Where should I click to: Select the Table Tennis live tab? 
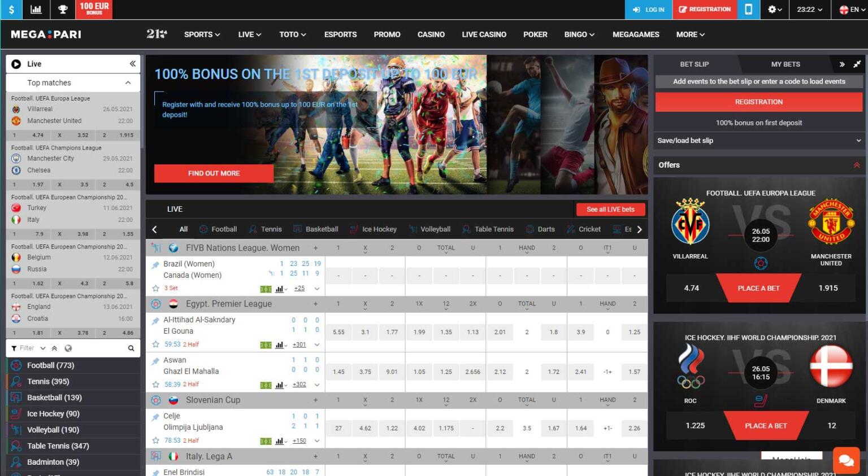point(488,229)
